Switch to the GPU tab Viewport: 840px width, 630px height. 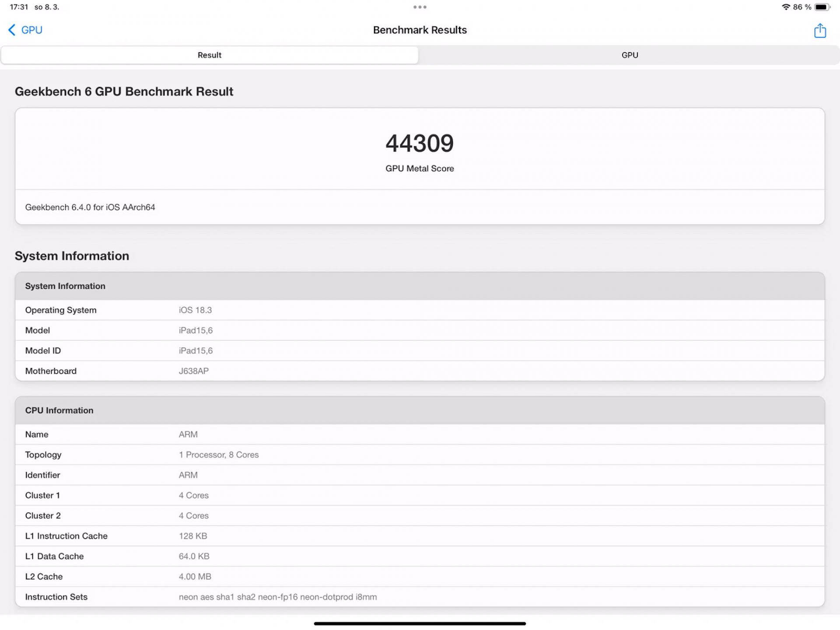click(630, 55)
